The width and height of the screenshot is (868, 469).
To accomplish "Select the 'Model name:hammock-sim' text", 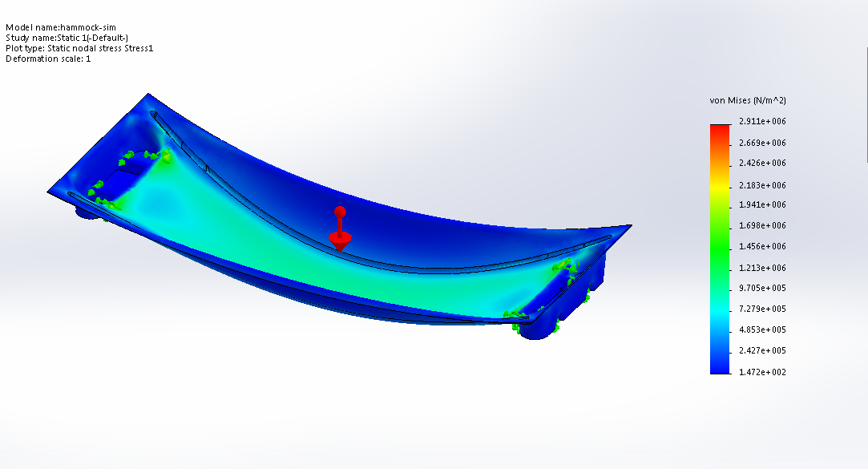I will pos(61,27).
